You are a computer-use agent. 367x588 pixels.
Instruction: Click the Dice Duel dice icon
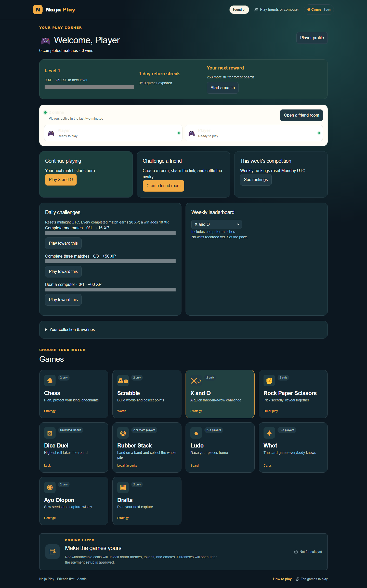pyautogui.click(x=50, y=433)
